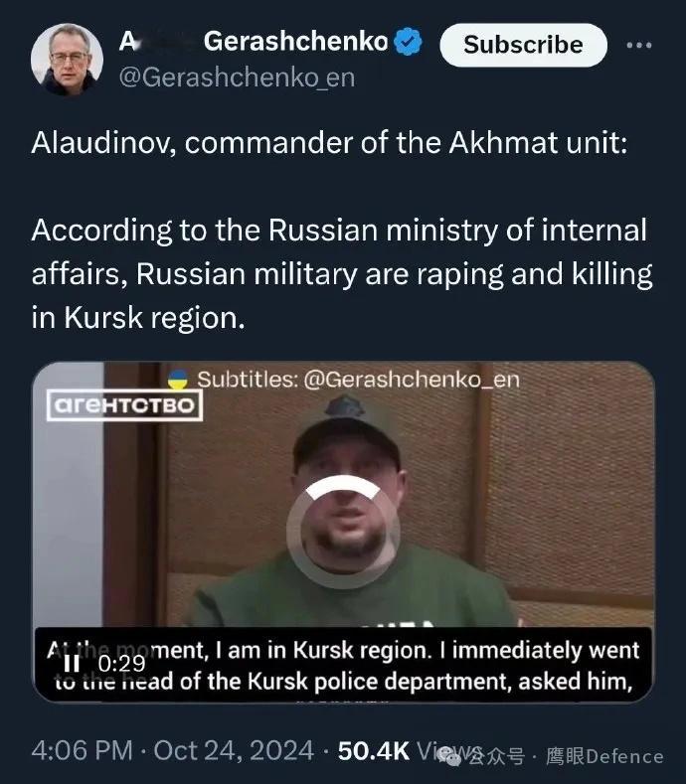Click the Агентство watermark logo

tap(124, 405)
